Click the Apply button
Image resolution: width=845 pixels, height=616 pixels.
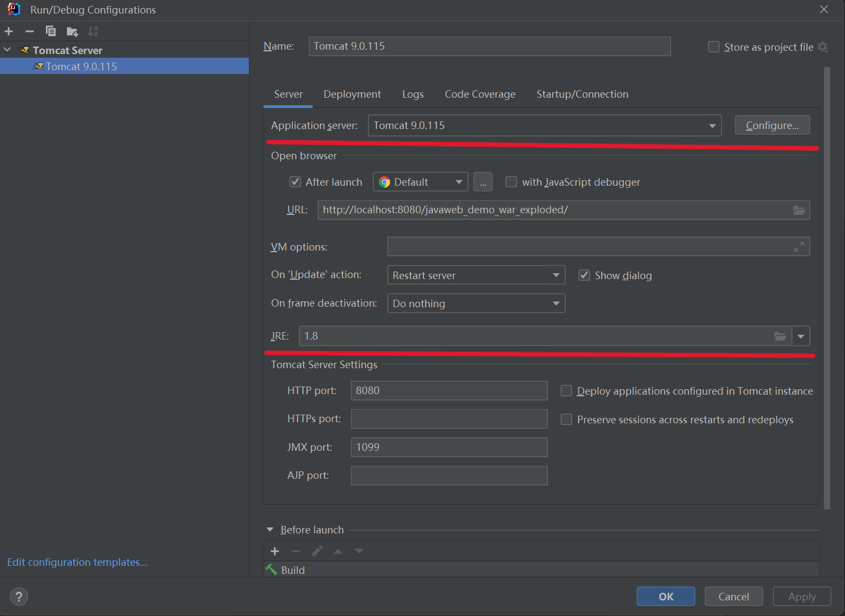click(x=802, y=597)
